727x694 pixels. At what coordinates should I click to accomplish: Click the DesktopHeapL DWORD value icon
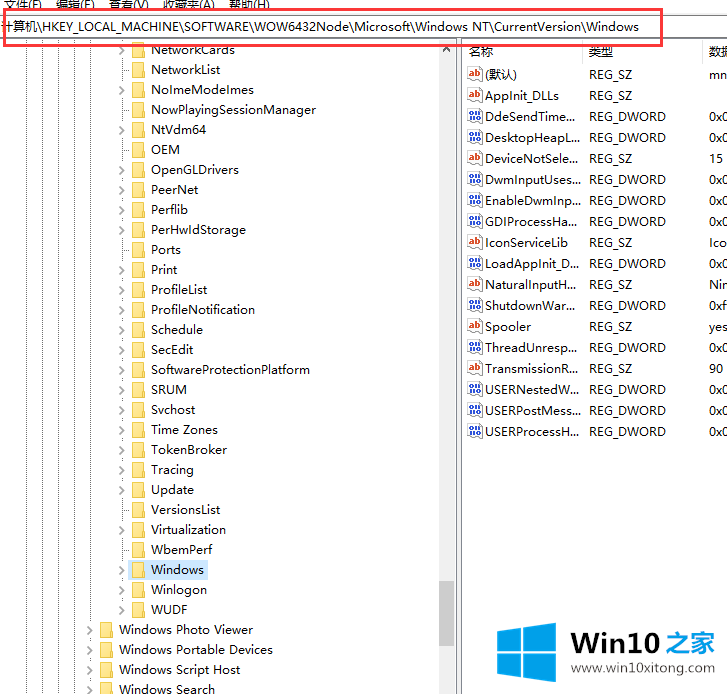tap(475, 137)
